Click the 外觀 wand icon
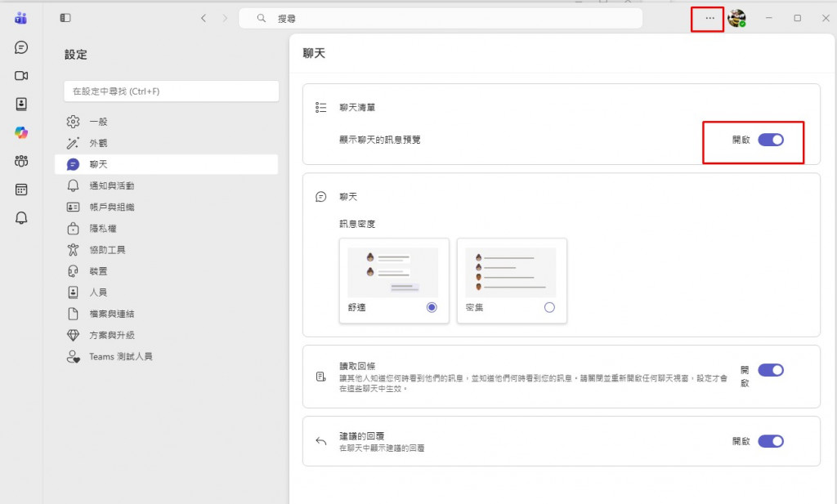Screen dimensions: 837x504 click(x=73, y=143)
